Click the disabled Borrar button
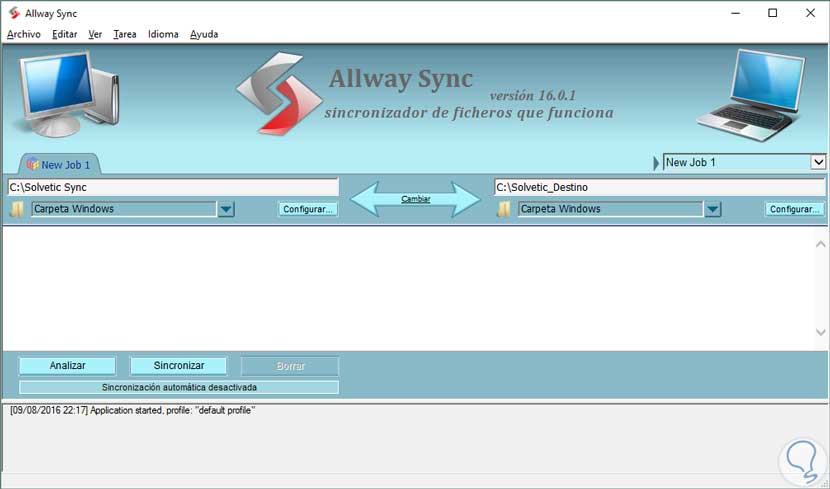The height and width of the screenshot is (489, 830). pos(290,366)
